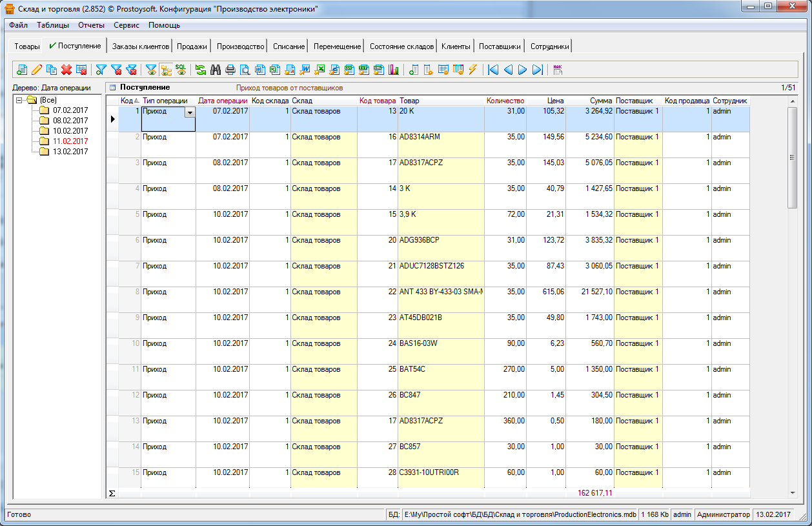Open the bar chart icon
This screenshot has height=526, width=812.
coord(393,70)
